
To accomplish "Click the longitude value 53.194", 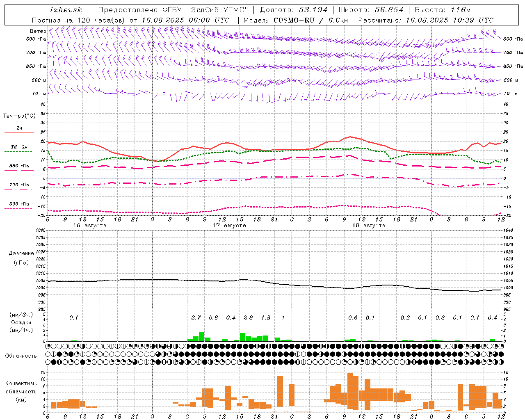I will pos(313,10).
